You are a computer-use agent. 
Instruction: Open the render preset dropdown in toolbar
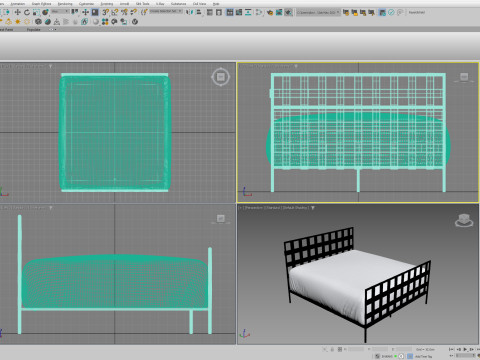coord(318,12)
